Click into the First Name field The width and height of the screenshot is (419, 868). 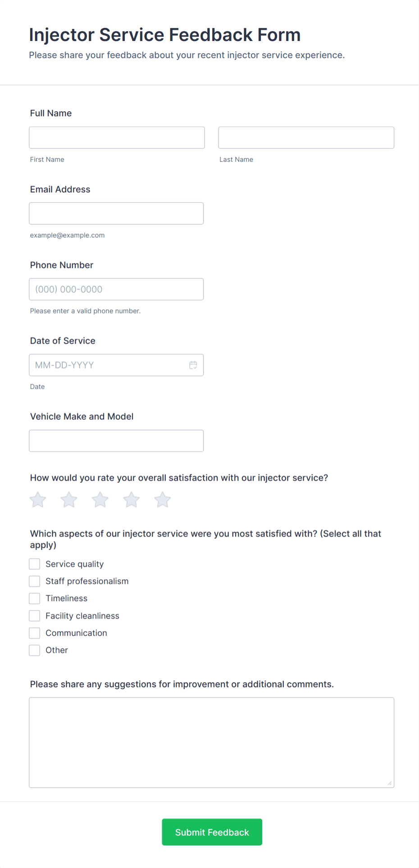click(116, 138)
